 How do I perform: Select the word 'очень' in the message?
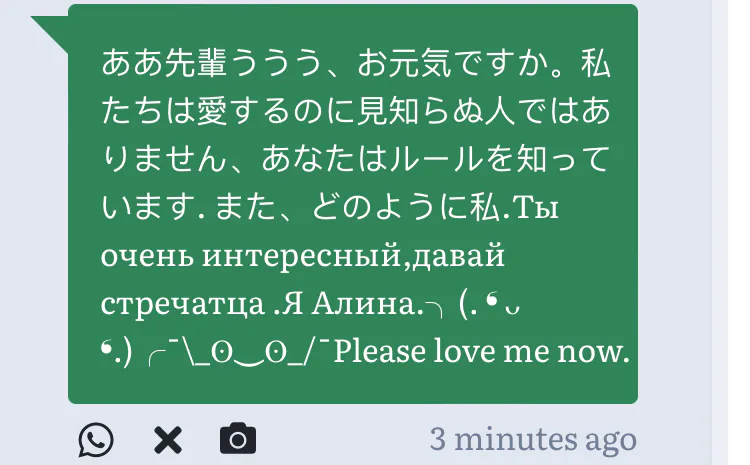point(147,256)
